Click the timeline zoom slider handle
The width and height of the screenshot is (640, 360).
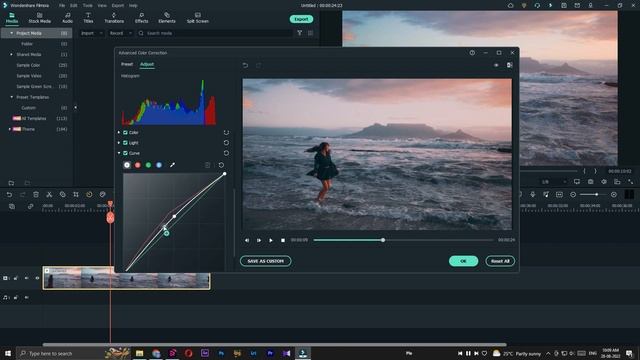[596, 195]
